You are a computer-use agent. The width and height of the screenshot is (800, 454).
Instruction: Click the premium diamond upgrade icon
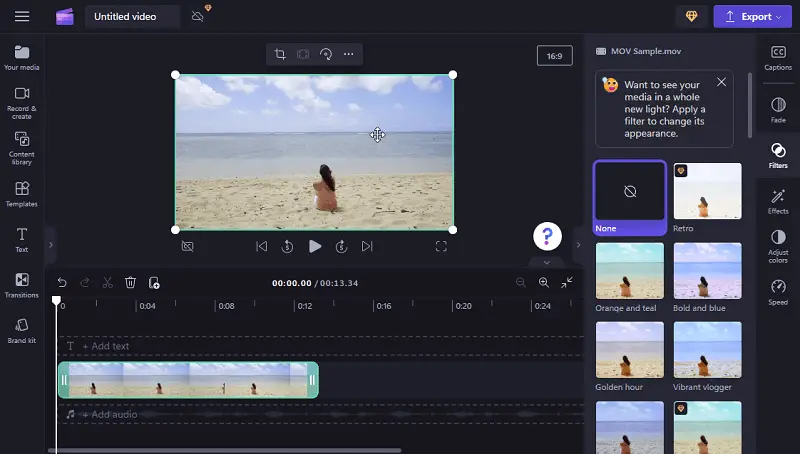pos(691,16)
